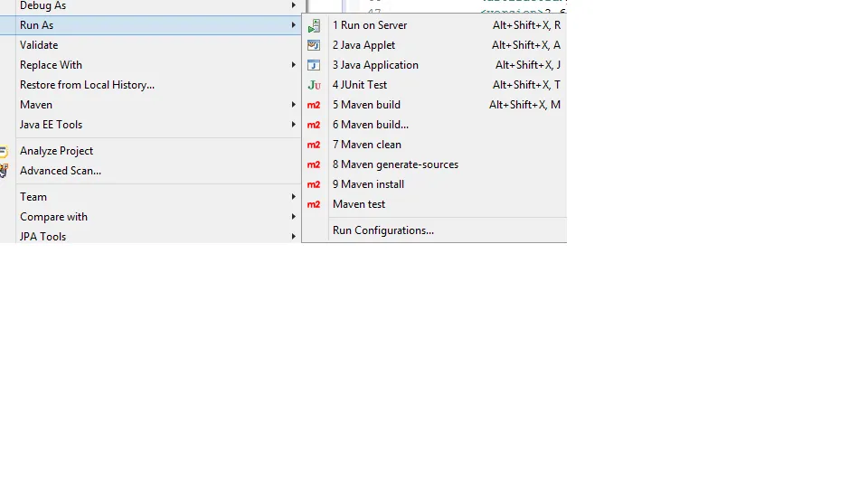Expand the Debug As submenu arrow
The width and height of the screenshot is (868, 488).
click(293, 5)
